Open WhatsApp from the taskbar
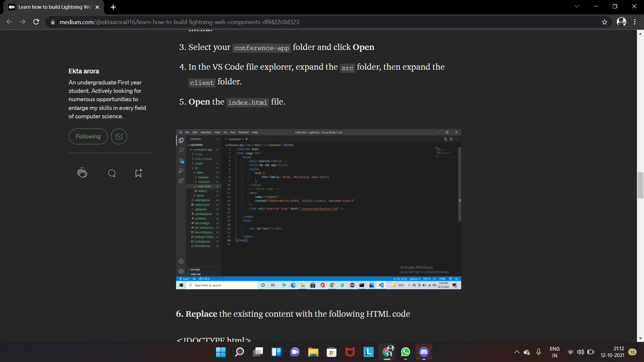The height and width of the screenshot is (362, 644). point(405,352)
